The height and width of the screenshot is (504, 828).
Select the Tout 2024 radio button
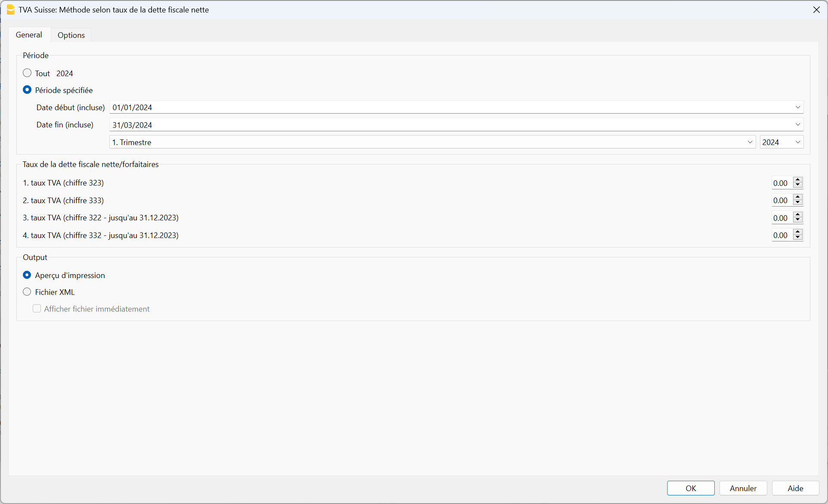(27, 73)
